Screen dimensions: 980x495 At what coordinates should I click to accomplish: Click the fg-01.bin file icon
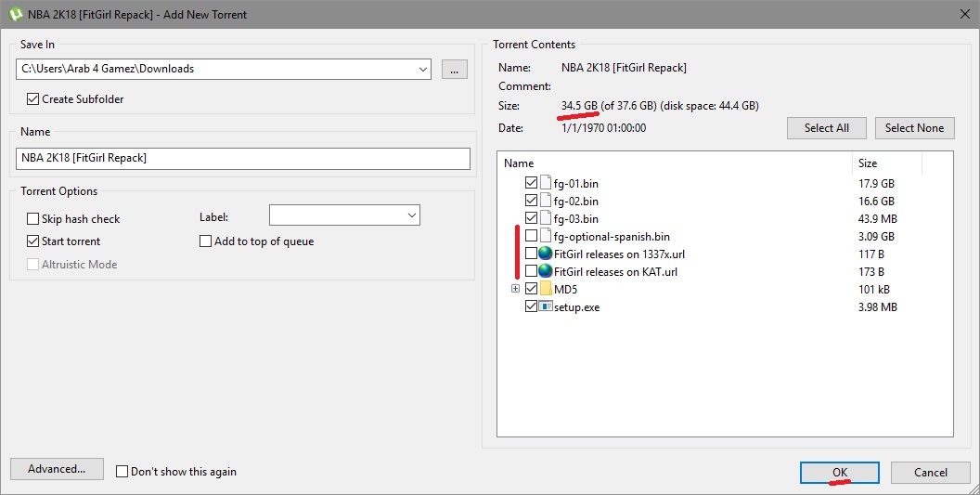pos(546,183)
